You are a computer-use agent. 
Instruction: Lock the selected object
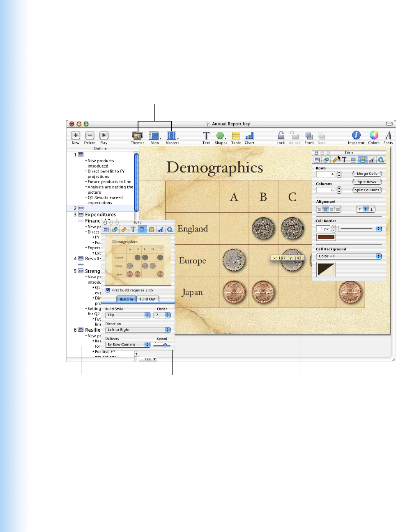281,136
